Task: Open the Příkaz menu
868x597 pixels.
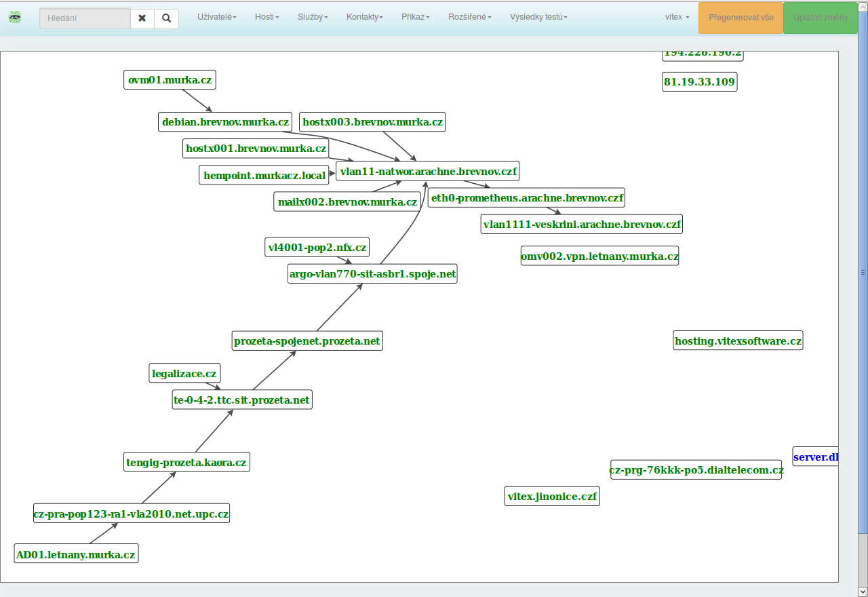Action: [x=415, y=17]
